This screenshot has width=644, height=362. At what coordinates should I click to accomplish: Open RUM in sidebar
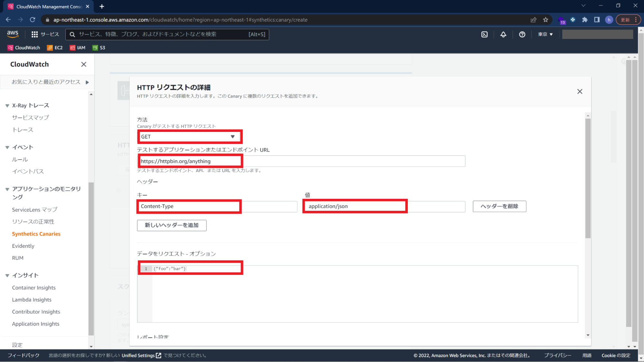point(18,258)
